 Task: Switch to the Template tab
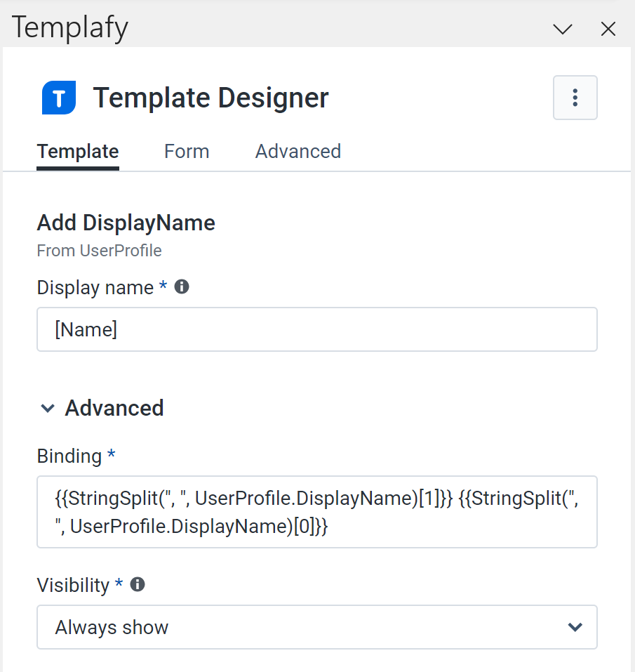tap(78, 152)
